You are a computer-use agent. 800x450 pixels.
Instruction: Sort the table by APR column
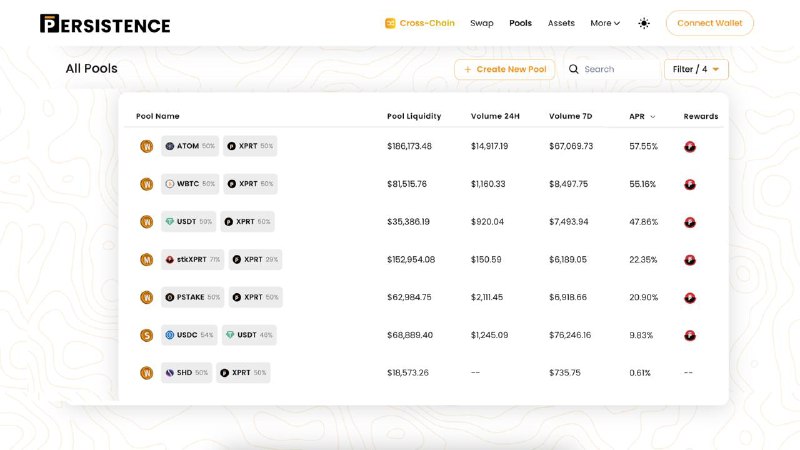click(642, 116)
